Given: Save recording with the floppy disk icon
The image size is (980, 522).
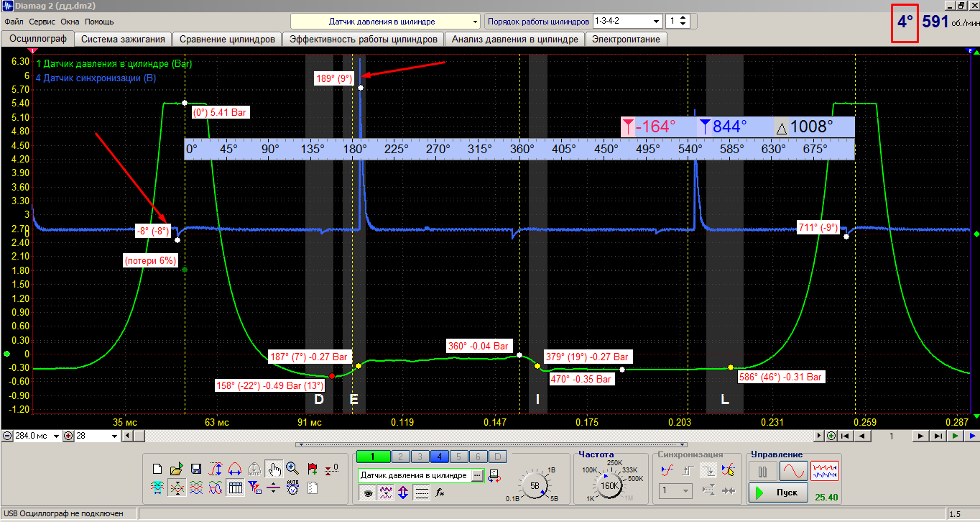Looking at the screenshot, I should [x=195, y=470].
